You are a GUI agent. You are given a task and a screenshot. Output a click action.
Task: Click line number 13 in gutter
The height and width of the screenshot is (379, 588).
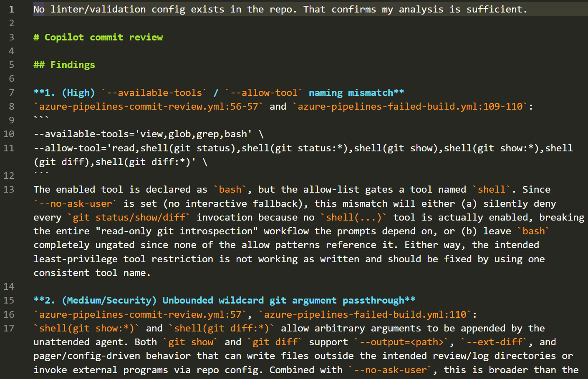click(x=9, y=189)
